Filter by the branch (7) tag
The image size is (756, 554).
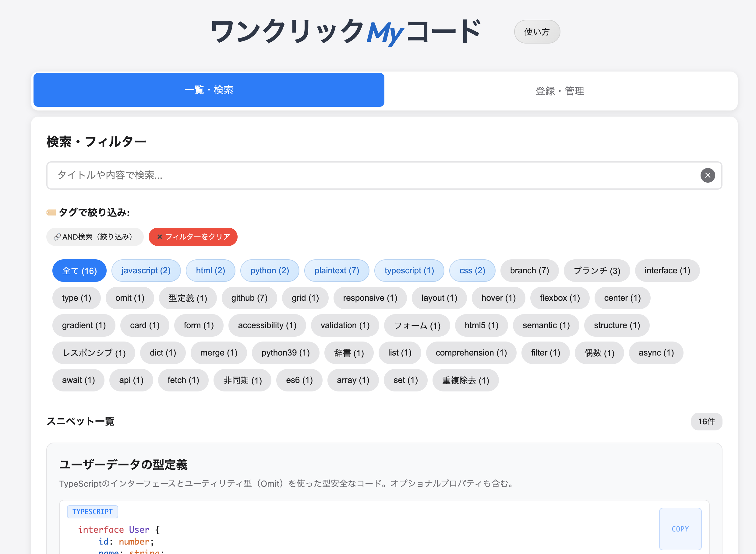(x=529, y=271)
